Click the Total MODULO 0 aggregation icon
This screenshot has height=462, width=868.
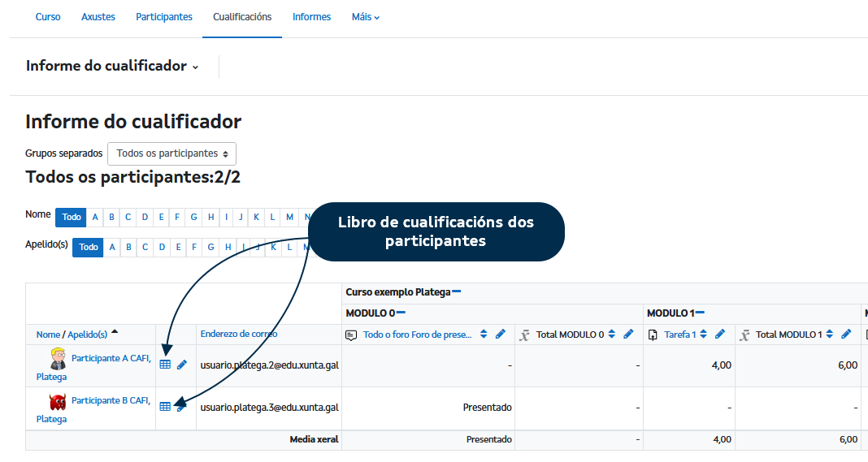point(524,335)
